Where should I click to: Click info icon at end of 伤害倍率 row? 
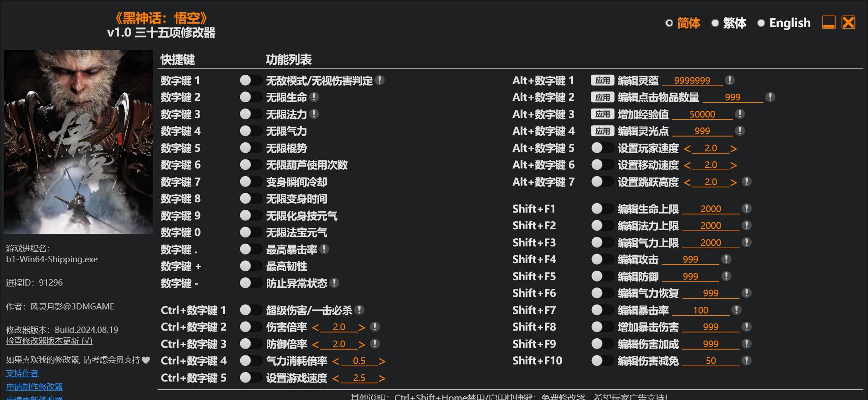click(375, 327)
